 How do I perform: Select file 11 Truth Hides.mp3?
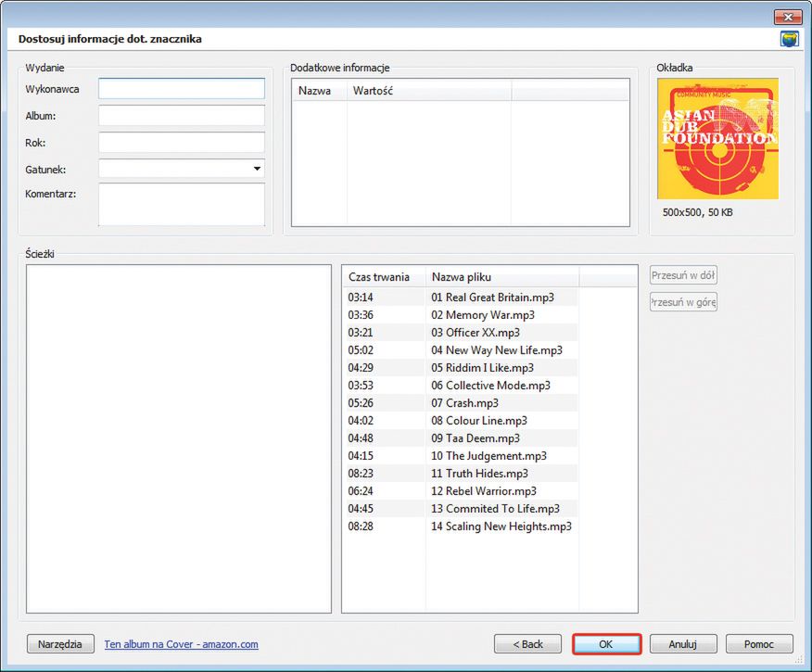[x=479, y=474]
